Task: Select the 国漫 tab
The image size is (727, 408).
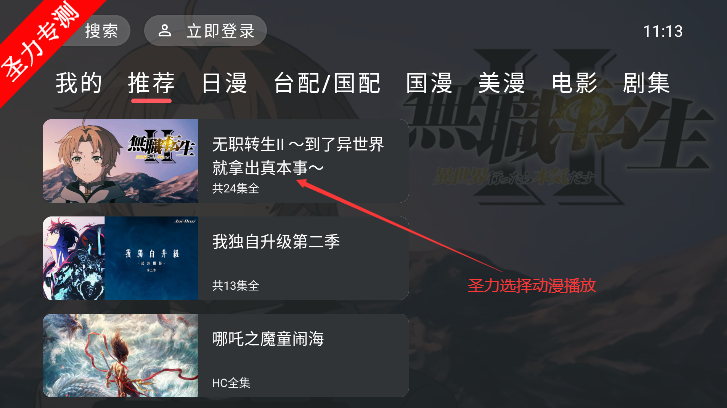Action: (x=429, y=83)
